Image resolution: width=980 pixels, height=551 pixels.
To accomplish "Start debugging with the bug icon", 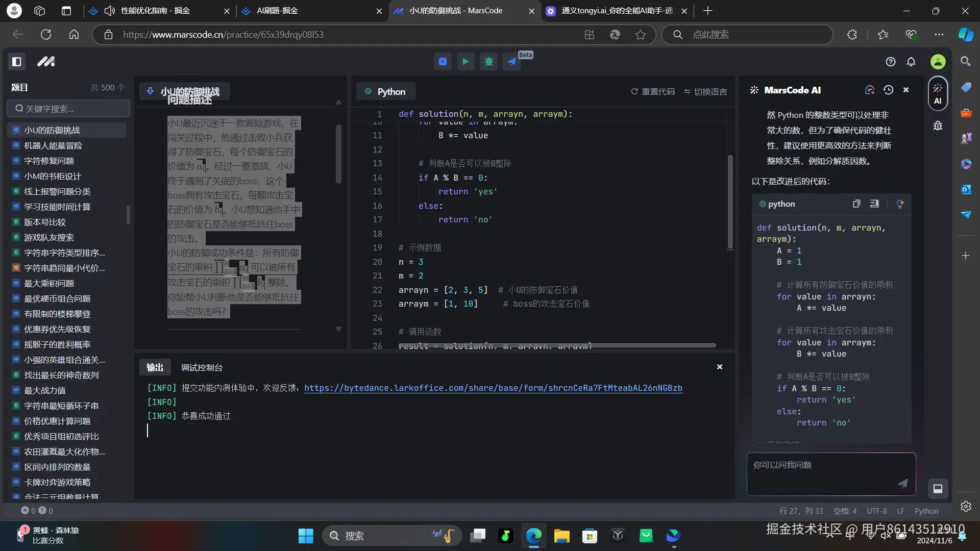I will [x=488, y=61].
